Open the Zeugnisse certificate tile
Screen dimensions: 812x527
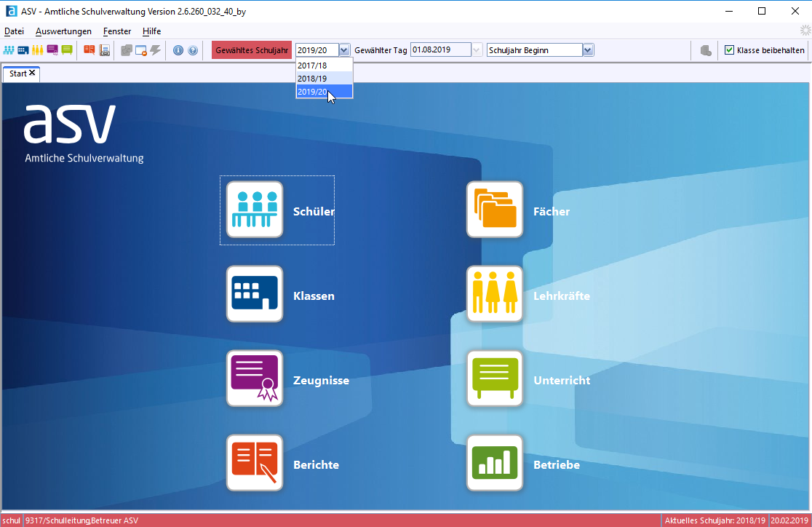pyautogui.click(x=254, y=379)
